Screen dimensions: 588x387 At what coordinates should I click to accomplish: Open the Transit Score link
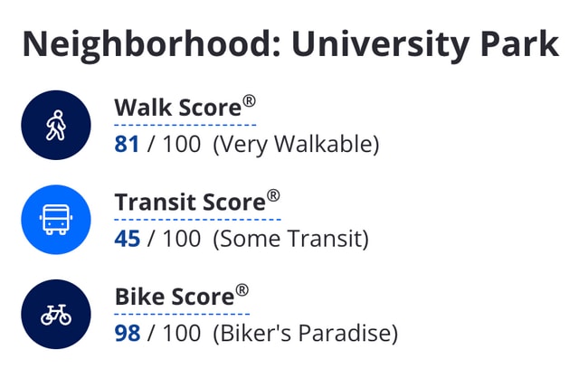pyautogui.click(x=191, y=203)
